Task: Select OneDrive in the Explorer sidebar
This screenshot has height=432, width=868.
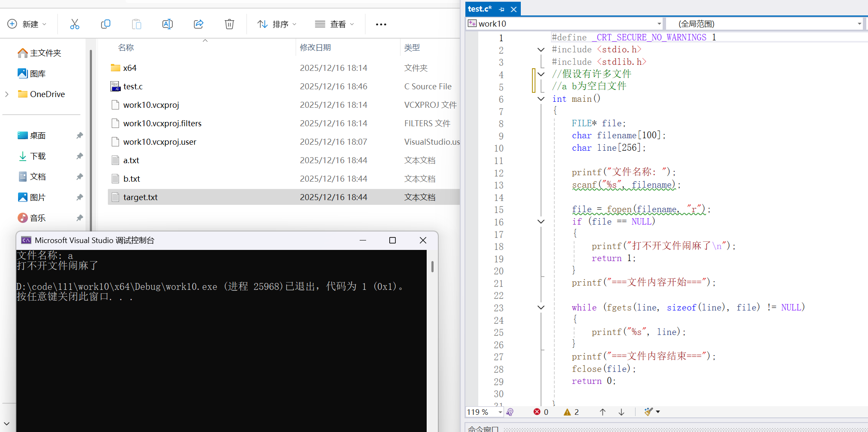Action: point(41,94)
